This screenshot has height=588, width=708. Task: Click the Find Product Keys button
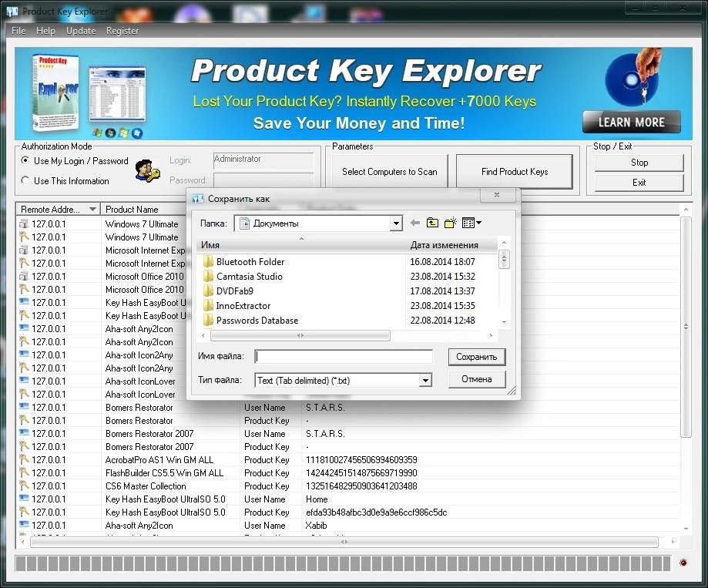515,171
